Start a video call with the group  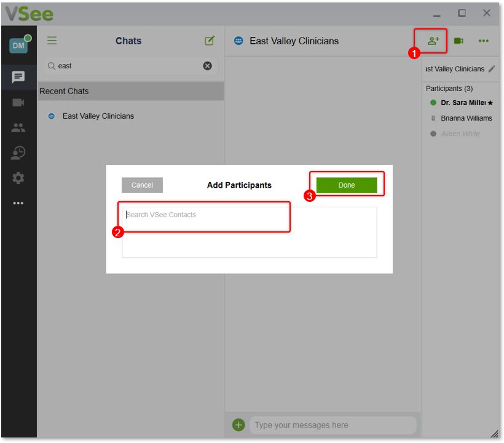pos(459,41)
